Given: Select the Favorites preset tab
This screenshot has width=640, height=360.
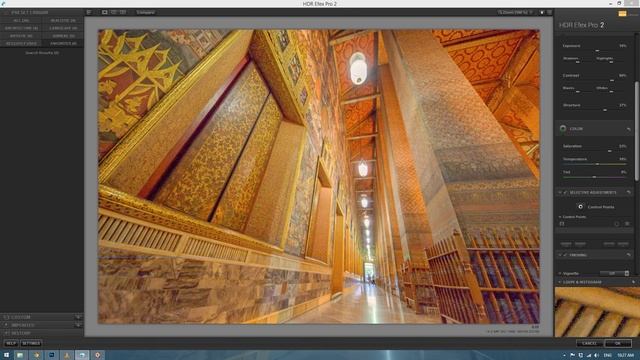Looking at the screenshot, I should 63,43.
